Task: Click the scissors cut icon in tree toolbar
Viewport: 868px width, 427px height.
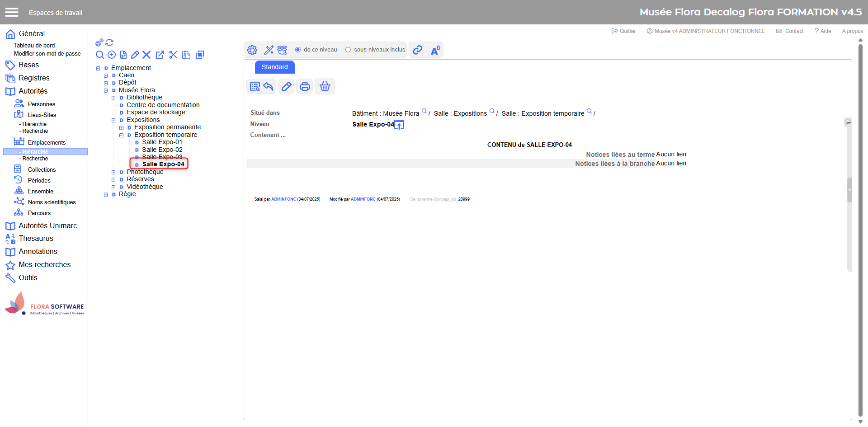Action: tap(173, 55)
